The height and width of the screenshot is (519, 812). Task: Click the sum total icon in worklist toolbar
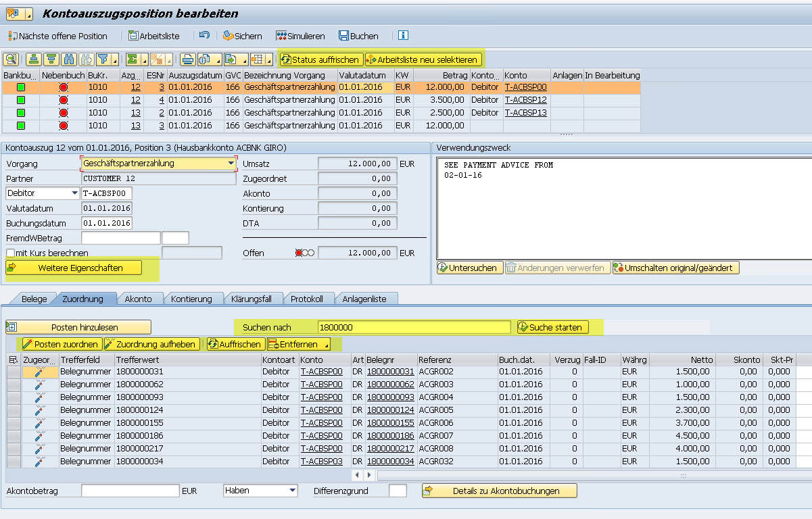[x=133, y=59]
